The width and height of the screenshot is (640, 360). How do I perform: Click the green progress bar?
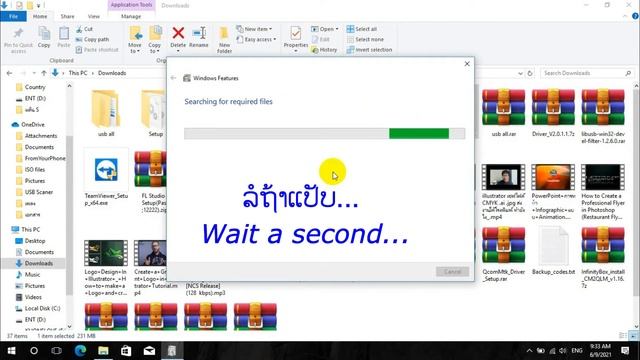pos(419,133)
